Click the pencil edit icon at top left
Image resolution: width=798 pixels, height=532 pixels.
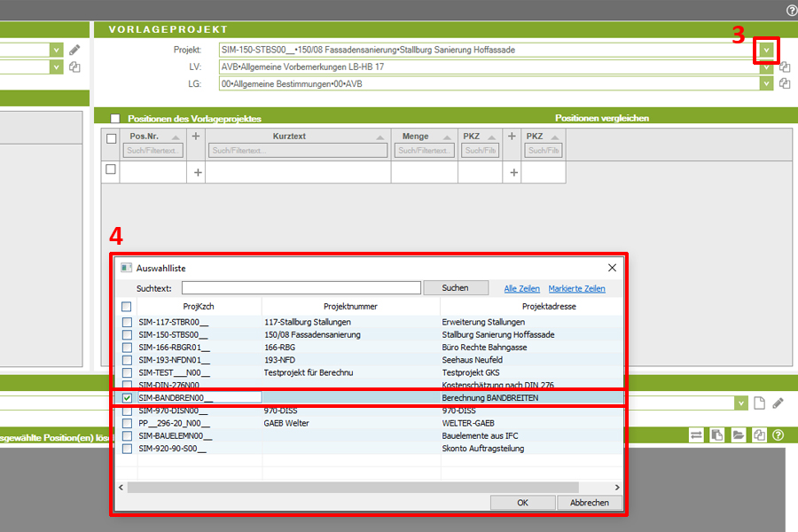(x=74, y=51)
